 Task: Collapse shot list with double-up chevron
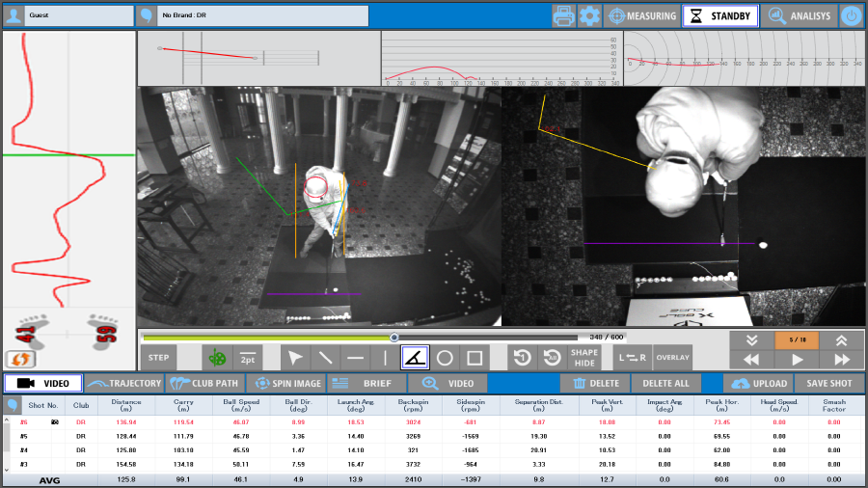coord(841,339)
